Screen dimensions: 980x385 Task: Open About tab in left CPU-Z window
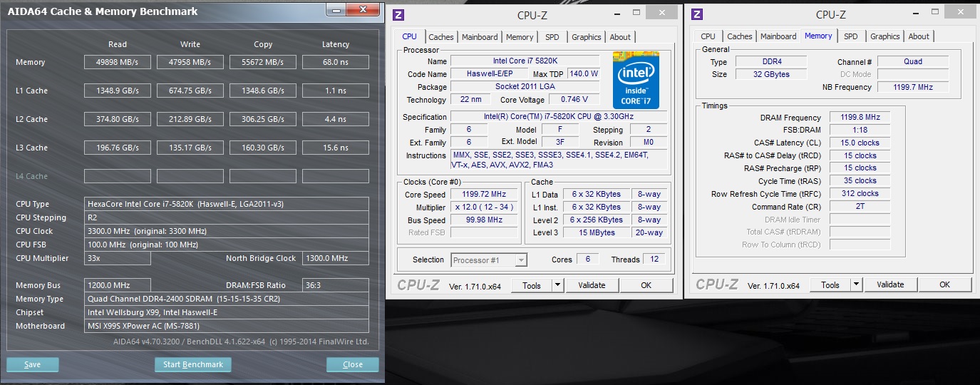click(x=620, y=37)
